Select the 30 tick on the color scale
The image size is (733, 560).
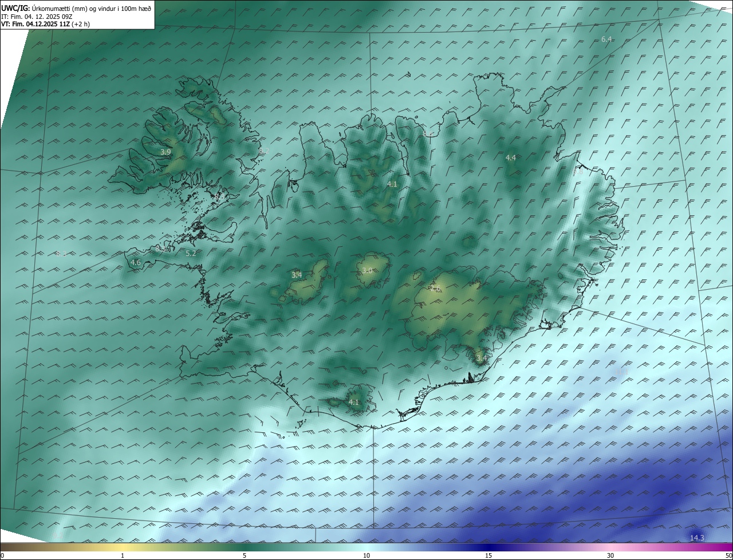pos(610,555)
